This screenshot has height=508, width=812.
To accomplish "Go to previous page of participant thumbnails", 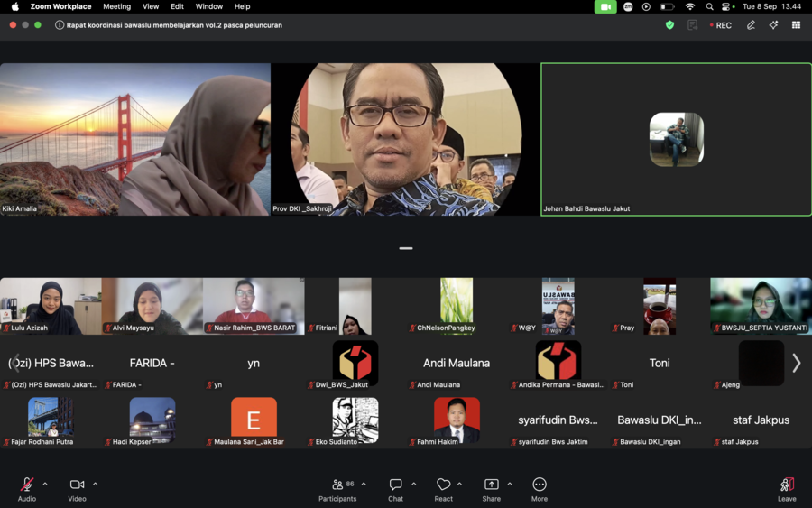I will 15,363.
